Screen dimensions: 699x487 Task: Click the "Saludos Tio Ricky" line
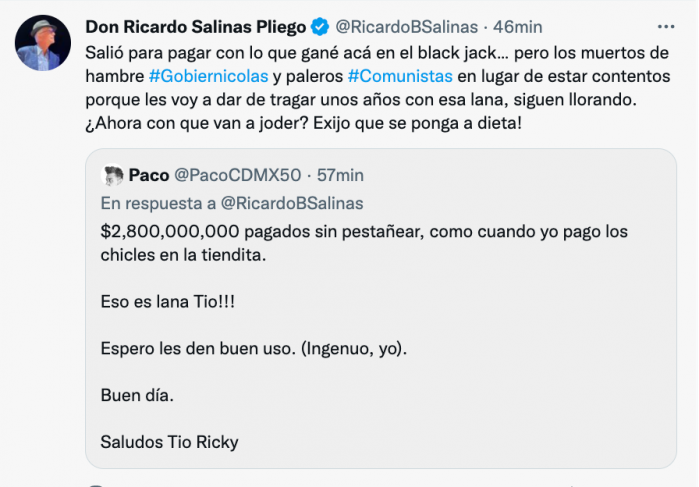pos(170,441)
